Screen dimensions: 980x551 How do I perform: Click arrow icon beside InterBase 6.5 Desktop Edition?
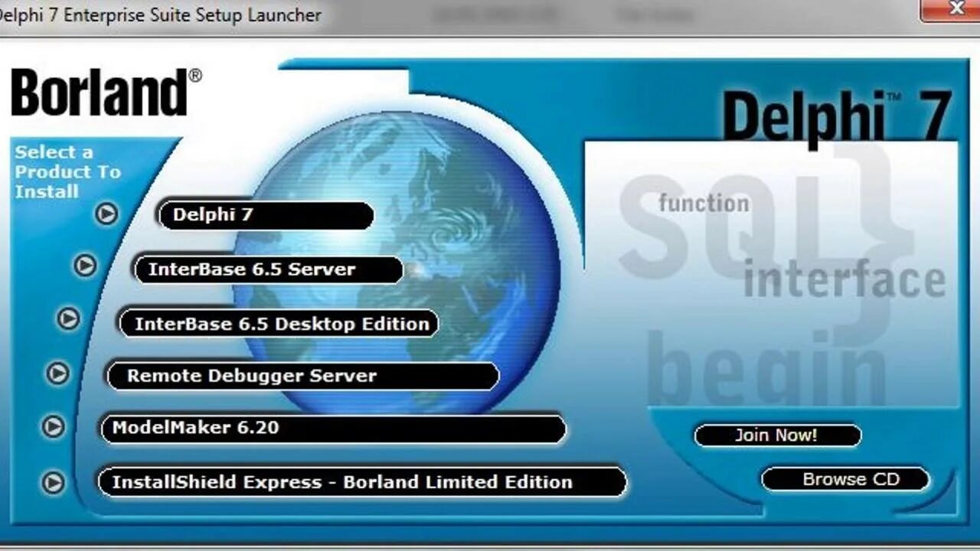click(x=69, y=318)
